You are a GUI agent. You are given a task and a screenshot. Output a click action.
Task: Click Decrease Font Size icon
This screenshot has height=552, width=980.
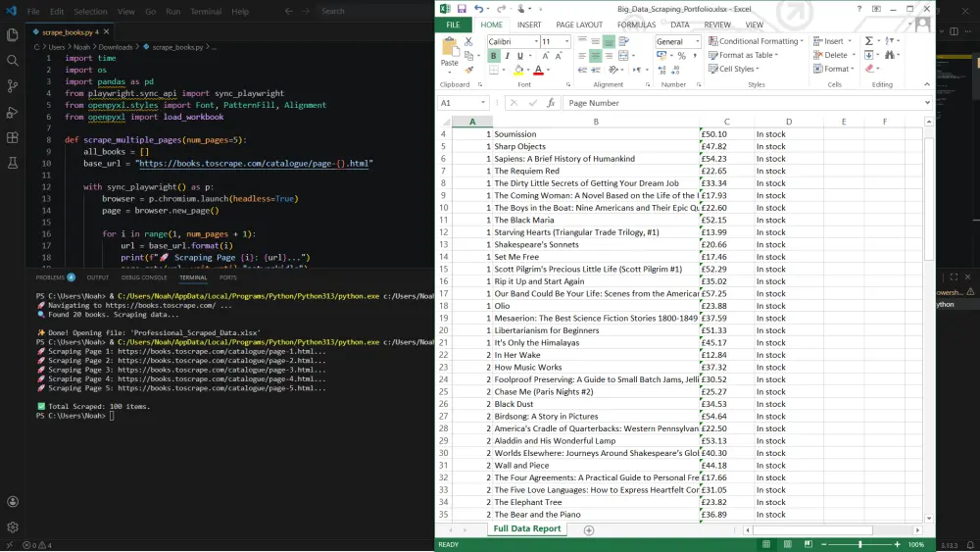click(559, 56)
